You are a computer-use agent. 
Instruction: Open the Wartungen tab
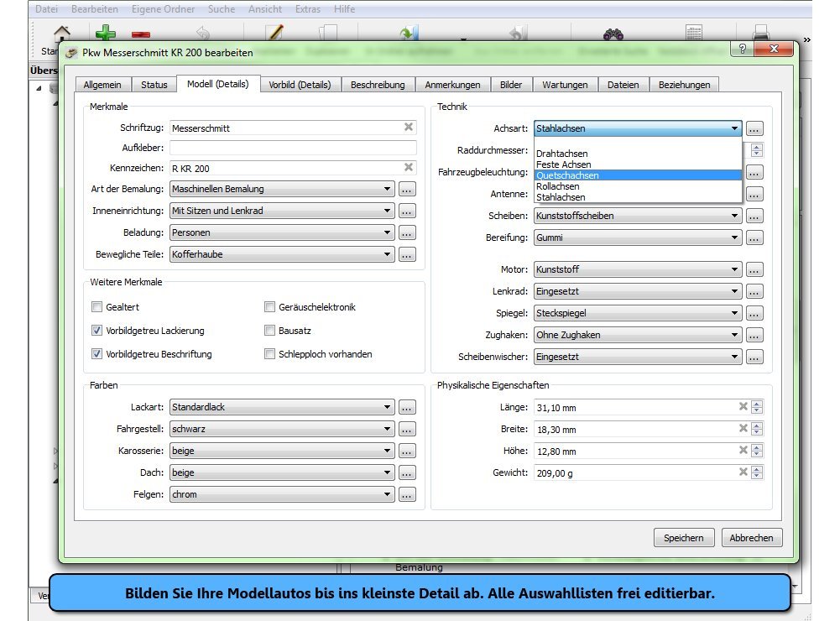[x=566, y=85]
